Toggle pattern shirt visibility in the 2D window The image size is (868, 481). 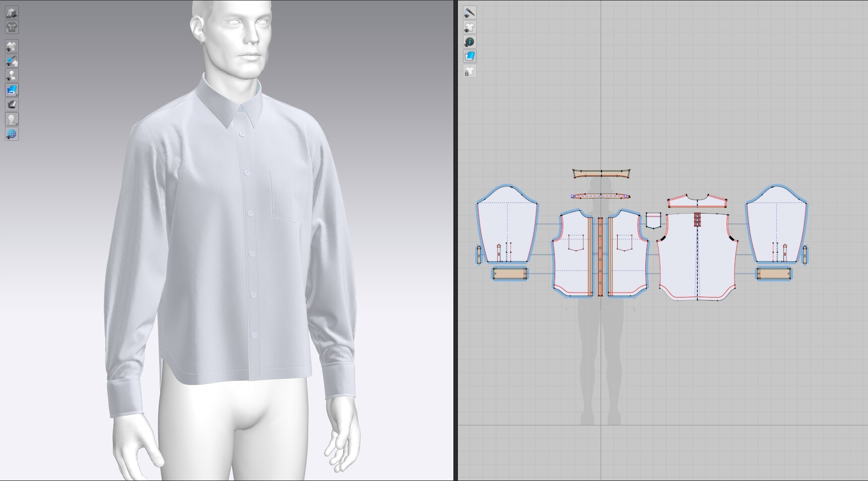pyautogui.click(x=470, y=27)
